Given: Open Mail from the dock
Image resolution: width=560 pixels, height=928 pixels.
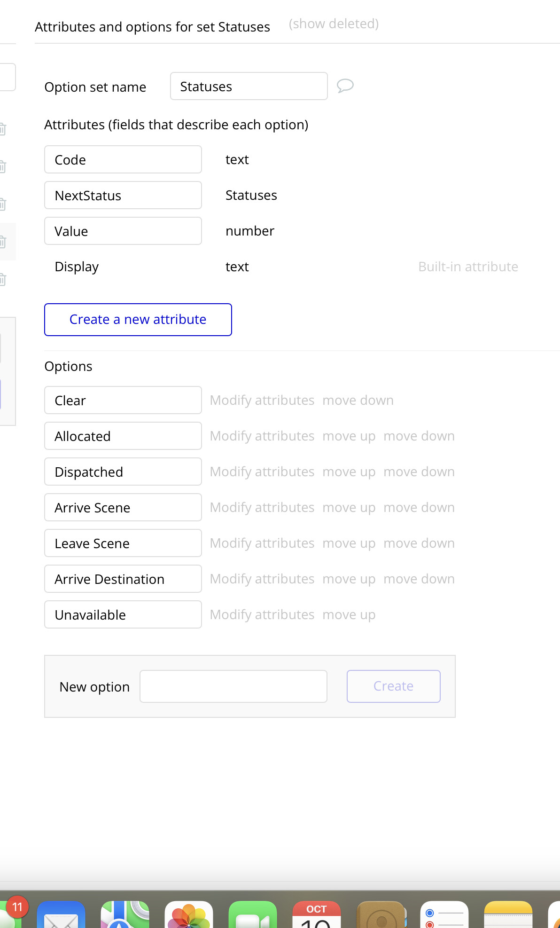Looking at the screenshot, I should [x=61, y=914].
